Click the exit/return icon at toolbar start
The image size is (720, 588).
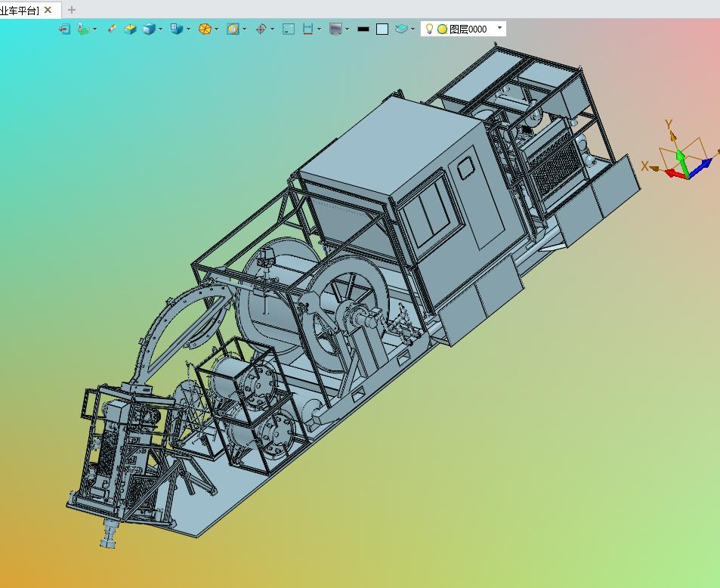click(x=65, y=29)
